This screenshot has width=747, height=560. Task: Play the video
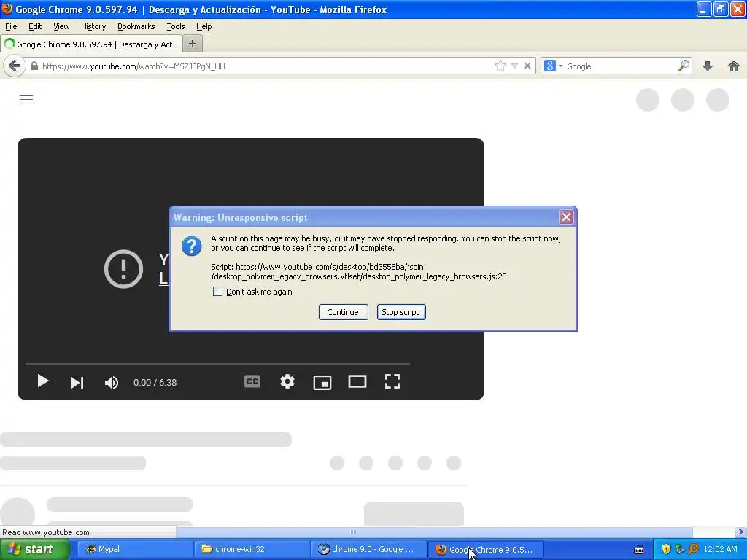[43, 381]
